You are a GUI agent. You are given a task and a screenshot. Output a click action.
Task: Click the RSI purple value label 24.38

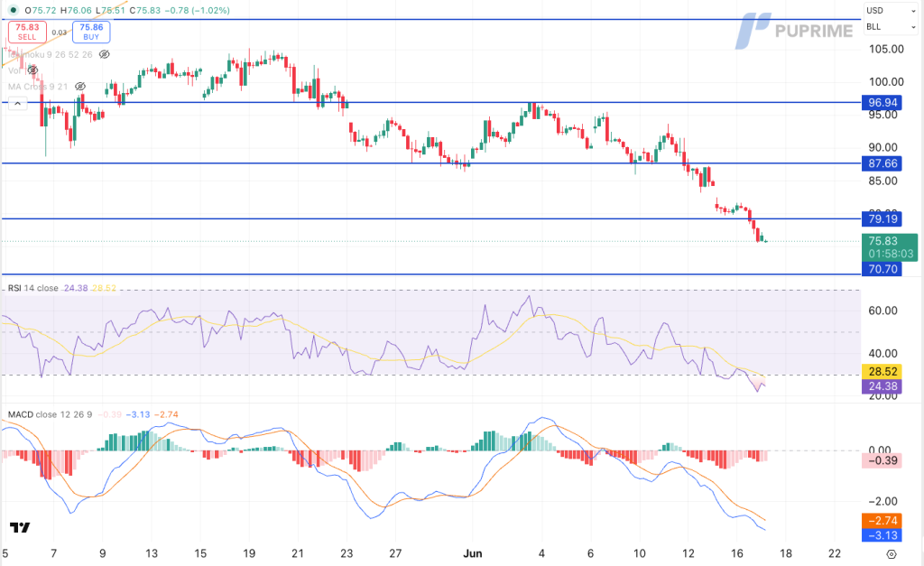[x=882, y=386]
